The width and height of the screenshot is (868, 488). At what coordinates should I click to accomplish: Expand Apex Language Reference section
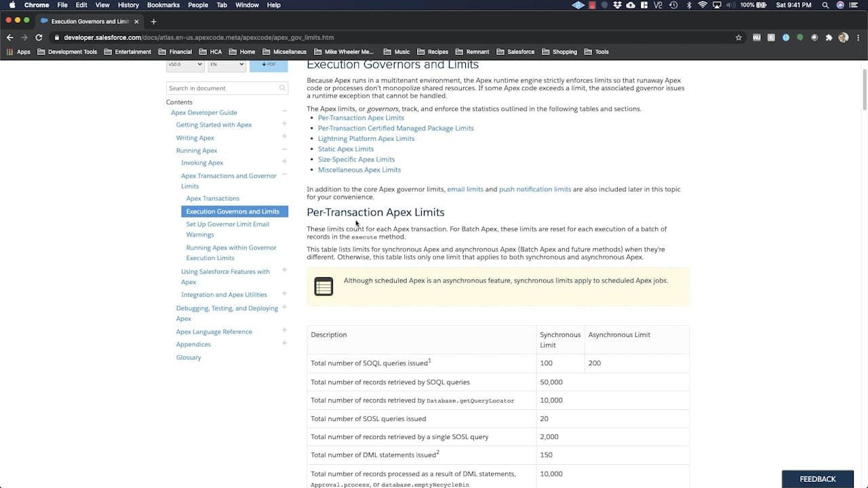pos(284,331)
